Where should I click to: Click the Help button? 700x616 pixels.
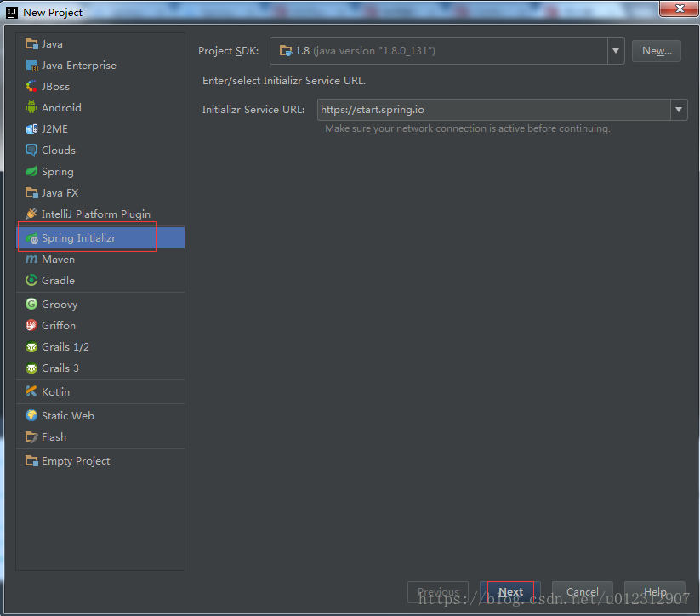655,592
